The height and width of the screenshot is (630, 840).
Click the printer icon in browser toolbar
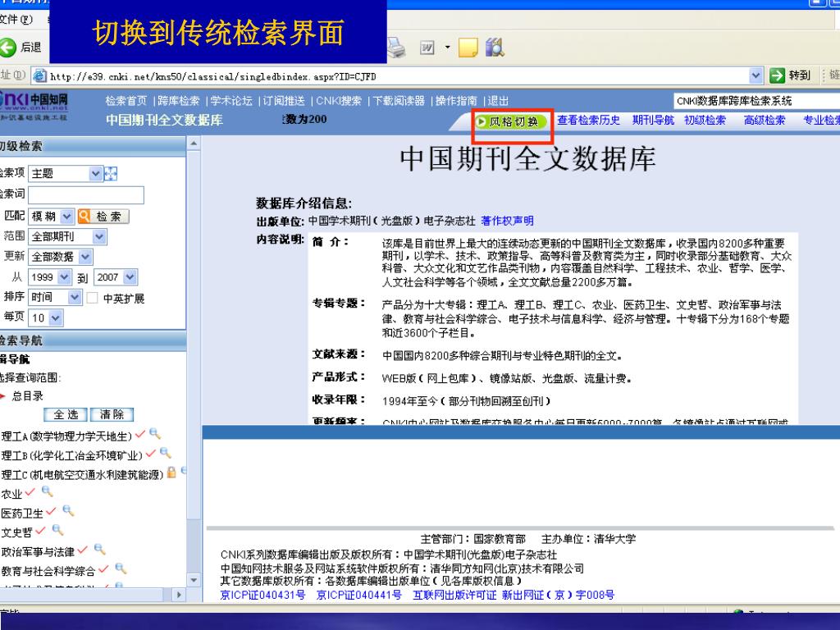tap(396, 48)
